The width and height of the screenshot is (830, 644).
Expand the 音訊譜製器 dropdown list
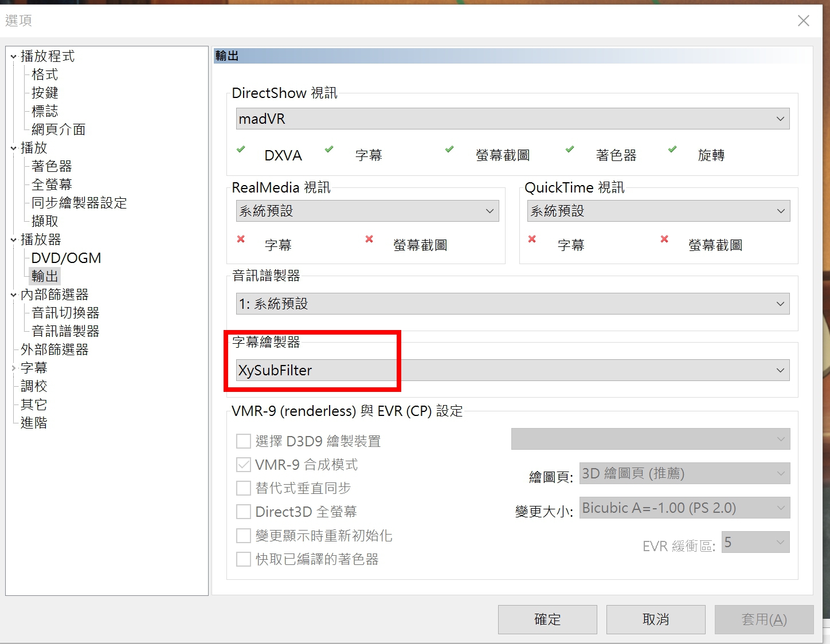512,304
